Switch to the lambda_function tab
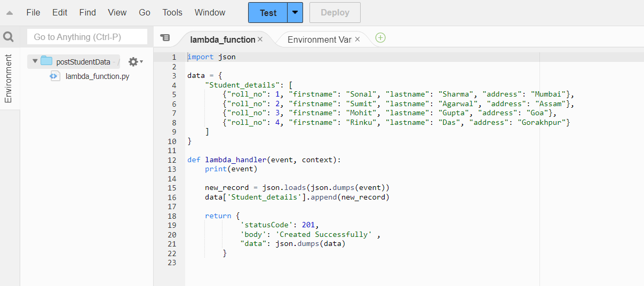 222,39
